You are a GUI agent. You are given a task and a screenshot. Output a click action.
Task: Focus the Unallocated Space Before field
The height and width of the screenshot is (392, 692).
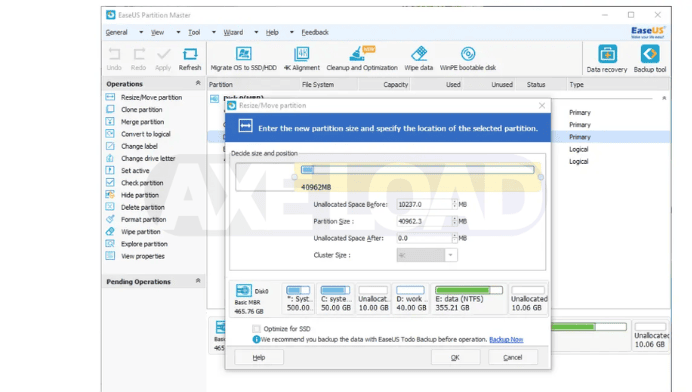point(425,204)
